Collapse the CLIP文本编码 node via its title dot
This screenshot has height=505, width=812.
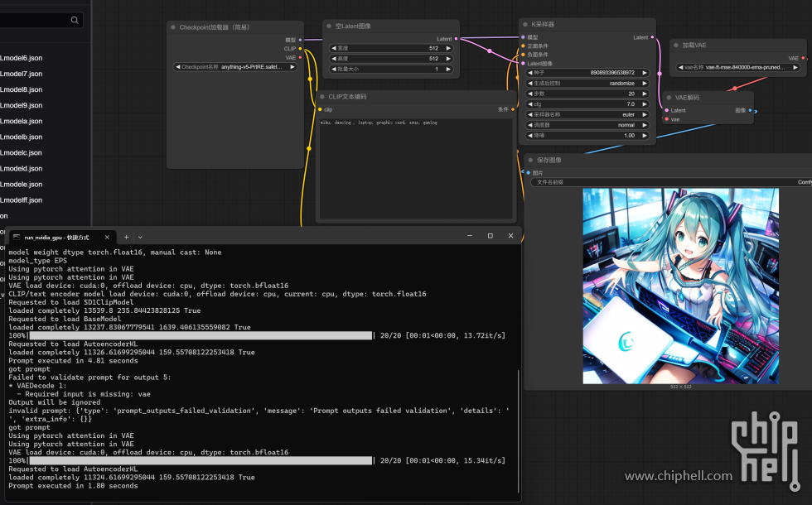tap(322, 97)
